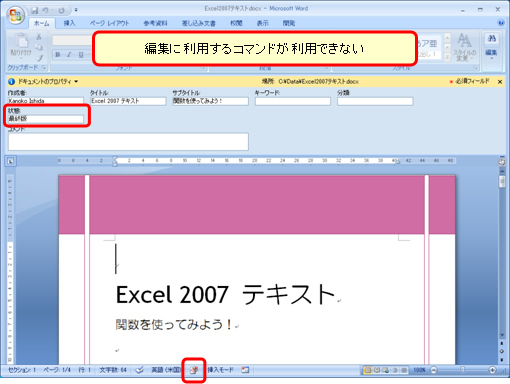
Task: Select the proofing check status icon
Action: point(139,370)
